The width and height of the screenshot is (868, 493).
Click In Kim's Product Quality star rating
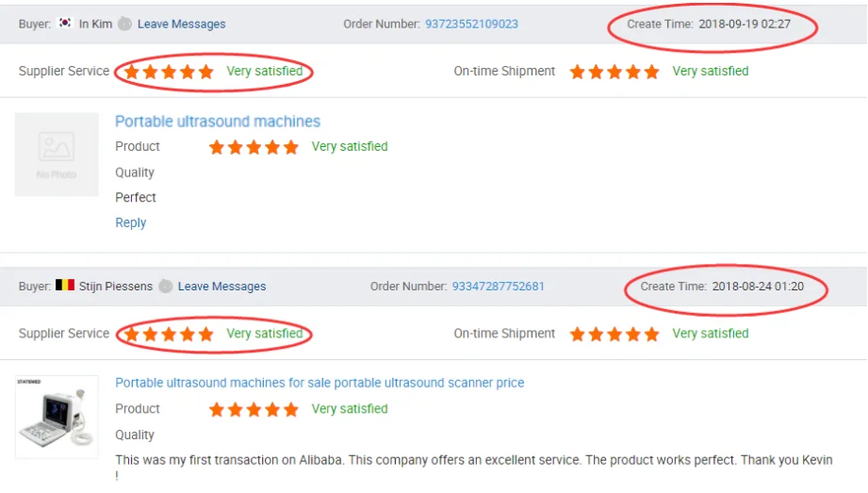point(254,147)
